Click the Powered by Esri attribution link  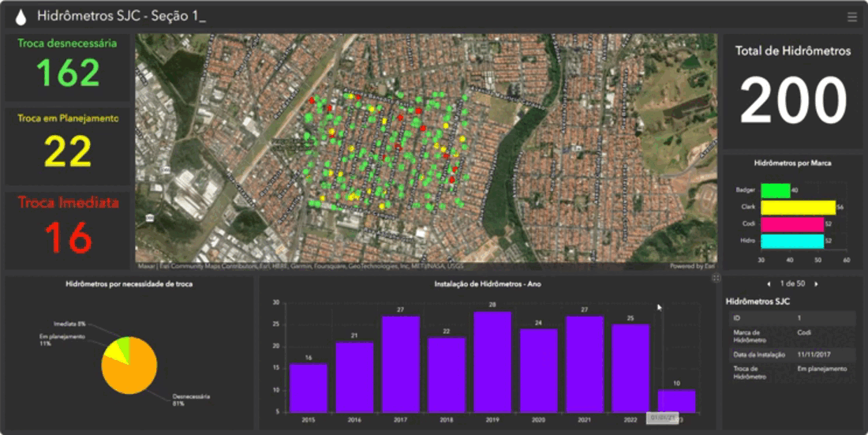point(692,267)
